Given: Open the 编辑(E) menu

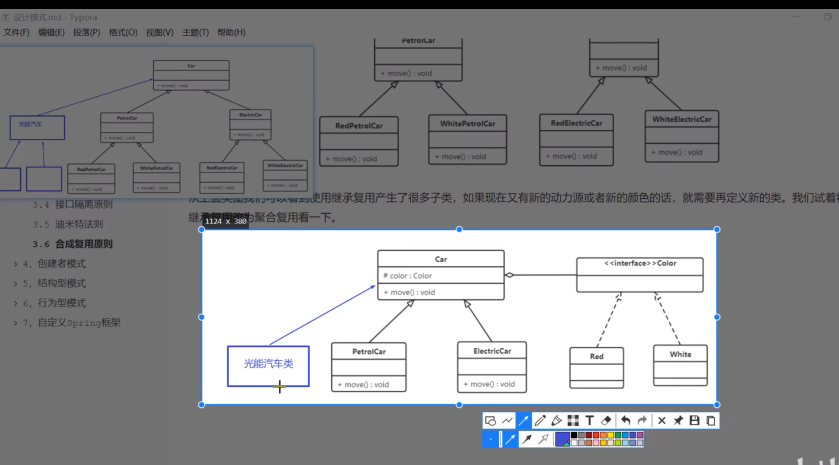Looking at the screenshot, I should 51,33.
